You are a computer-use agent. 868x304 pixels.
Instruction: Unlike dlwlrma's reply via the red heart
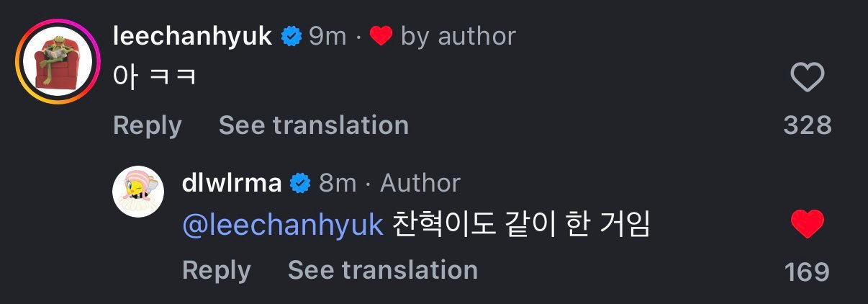(x=807, y=225)
